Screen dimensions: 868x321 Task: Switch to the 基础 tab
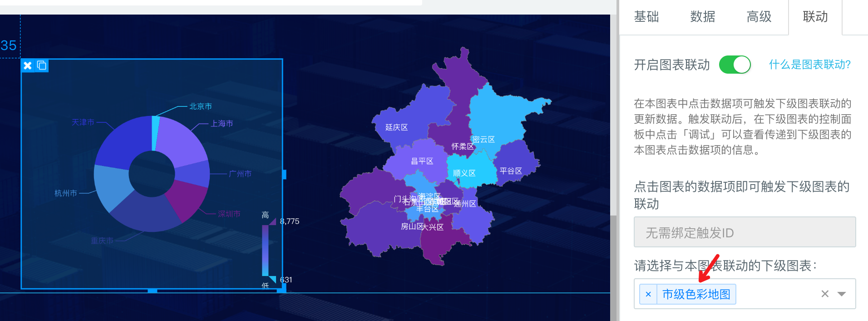click(646, 17)
